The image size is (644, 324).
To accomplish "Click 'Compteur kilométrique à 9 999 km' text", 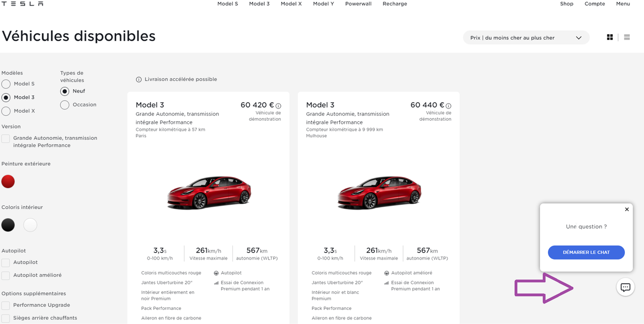I will [345, 130].
